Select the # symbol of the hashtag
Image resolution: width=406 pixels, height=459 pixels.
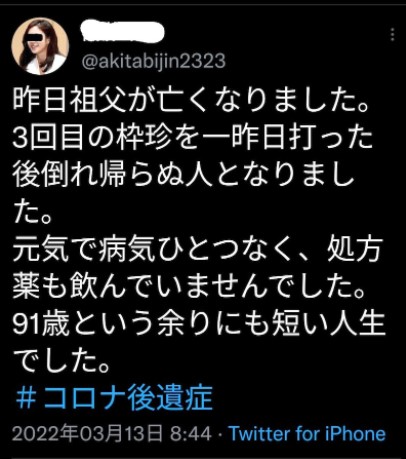click(26, 398)
